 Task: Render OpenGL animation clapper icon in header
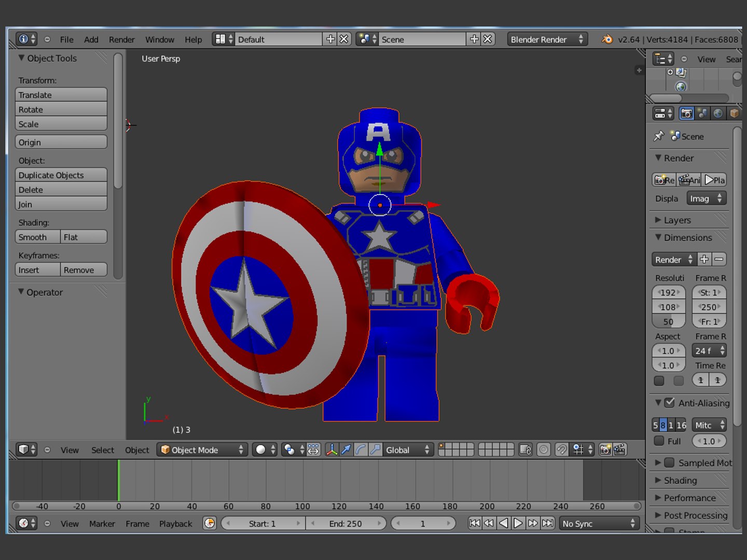pos(620,450)
